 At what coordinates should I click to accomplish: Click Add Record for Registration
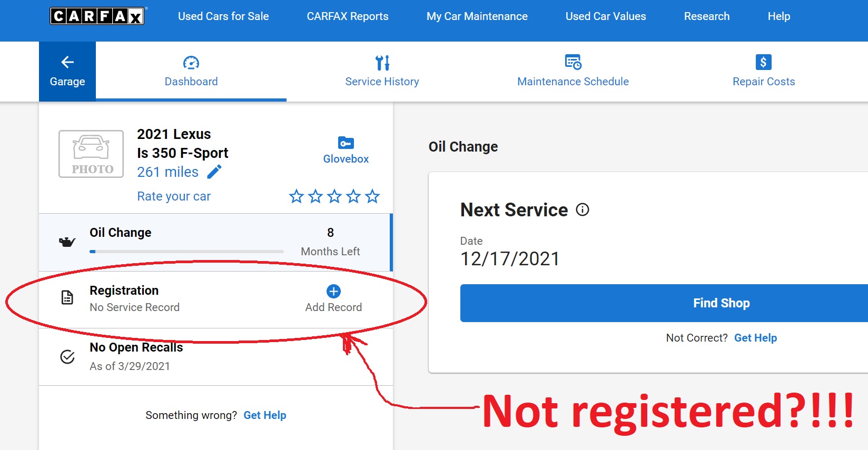(x=334, y=307)
